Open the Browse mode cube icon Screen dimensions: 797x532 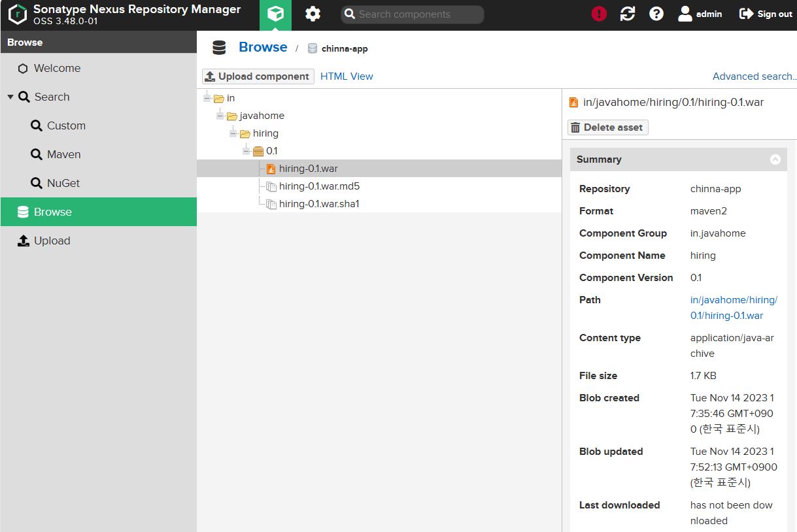coord(275,14)
